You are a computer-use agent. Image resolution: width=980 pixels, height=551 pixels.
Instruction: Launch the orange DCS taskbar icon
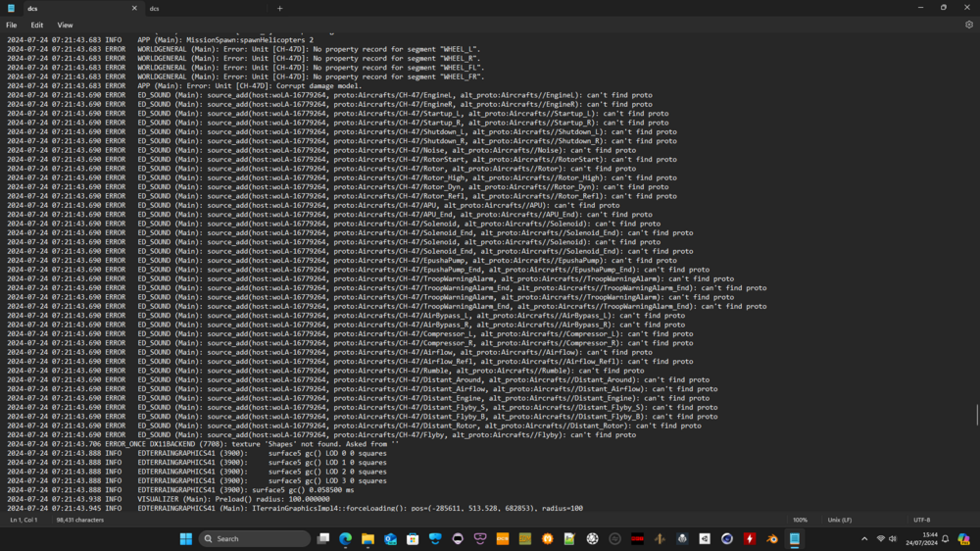(x=503, y=539)
